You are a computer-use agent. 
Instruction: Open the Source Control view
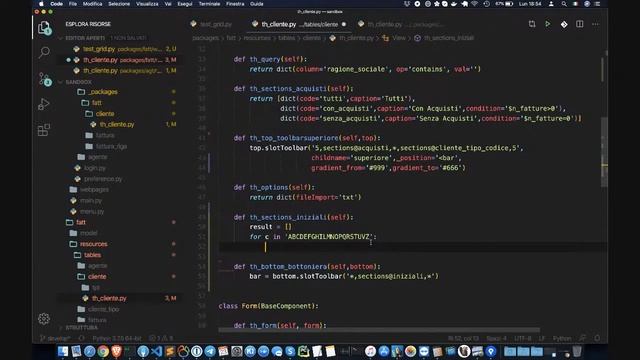pos(44,79)
